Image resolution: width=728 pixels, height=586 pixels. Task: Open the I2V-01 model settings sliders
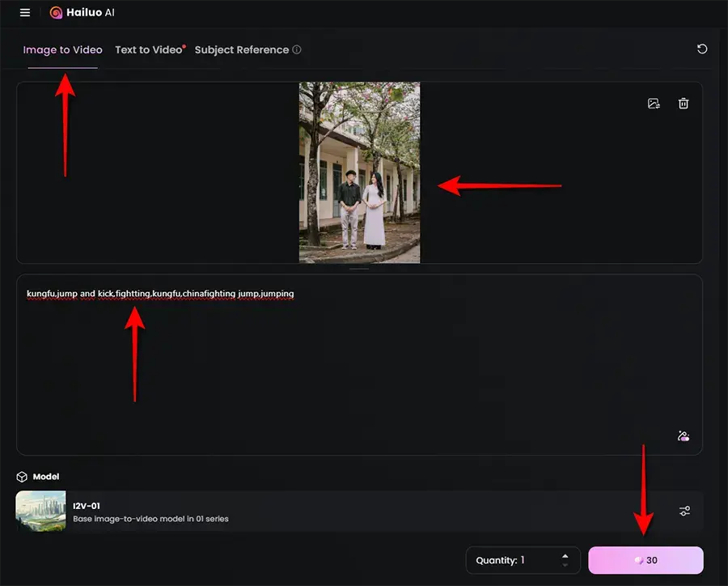[x=684, y=511]
